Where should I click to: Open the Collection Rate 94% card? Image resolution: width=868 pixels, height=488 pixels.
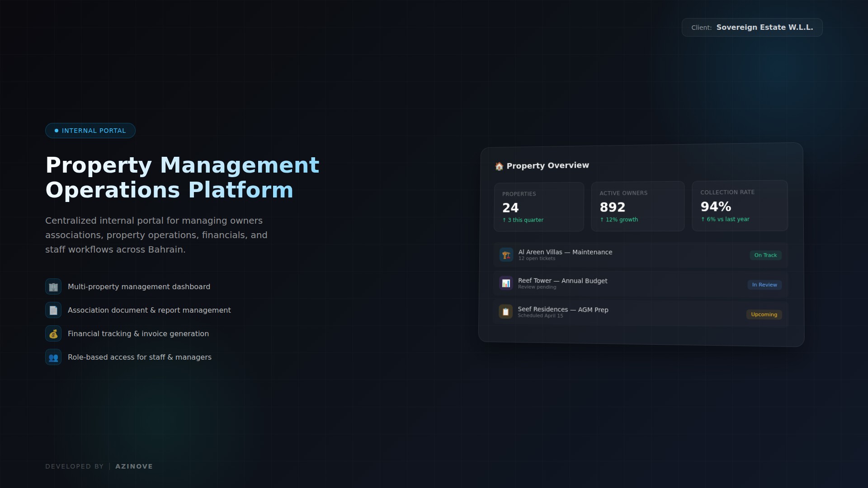coord(740,206)
